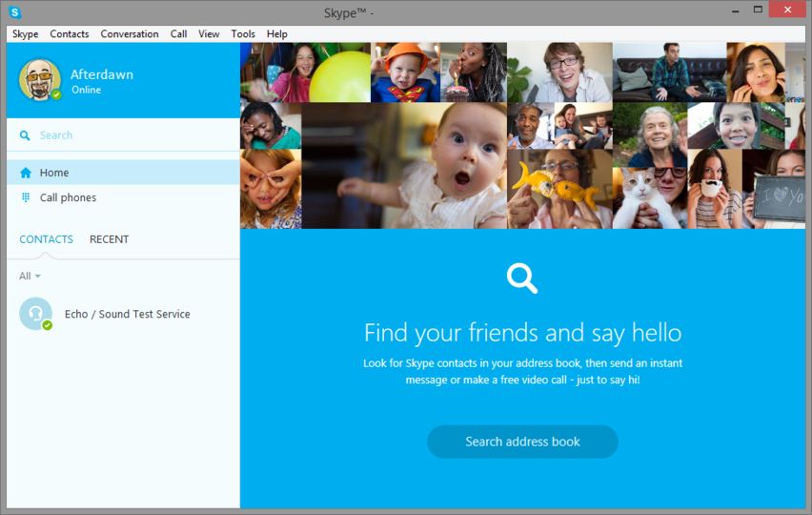Image resolution: width=812 pixels, height=515 pixels.
Task: Select the Echo / Sound Test Service contact
Action: [123, 314]
